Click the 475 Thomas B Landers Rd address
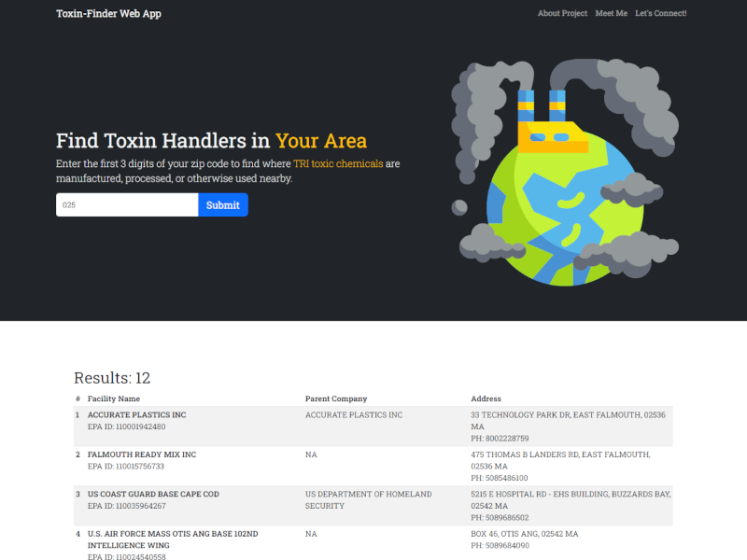The height and width of the screenshot is (560, 747). click(560, 460)
